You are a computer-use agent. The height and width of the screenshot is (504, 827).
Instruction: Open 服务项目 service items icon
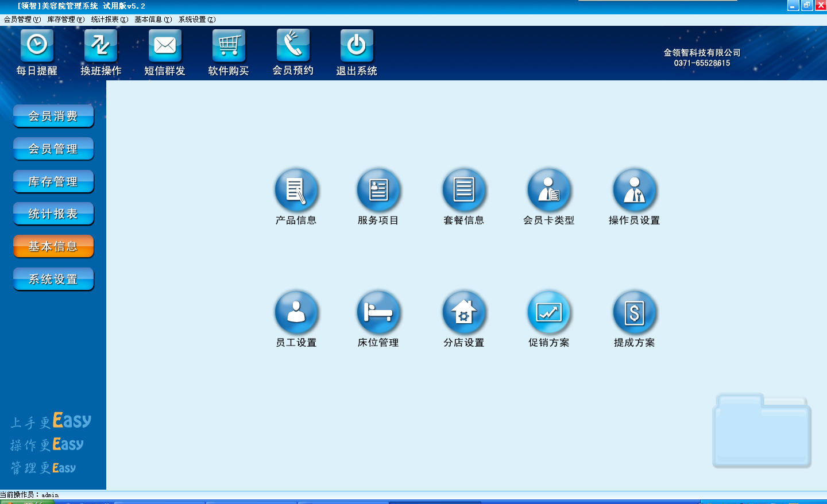378,190
